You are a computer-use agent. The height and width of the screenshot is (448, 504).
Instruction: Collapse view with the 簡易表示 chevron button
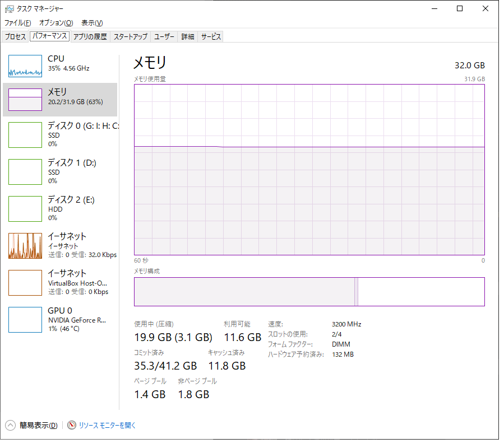[11, 426]
